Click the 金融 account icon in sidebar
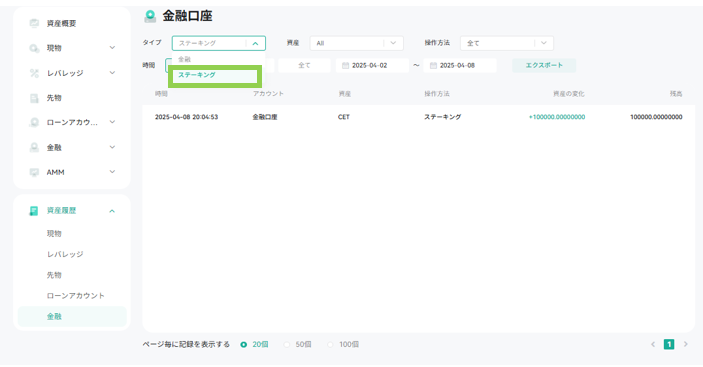 34,147
